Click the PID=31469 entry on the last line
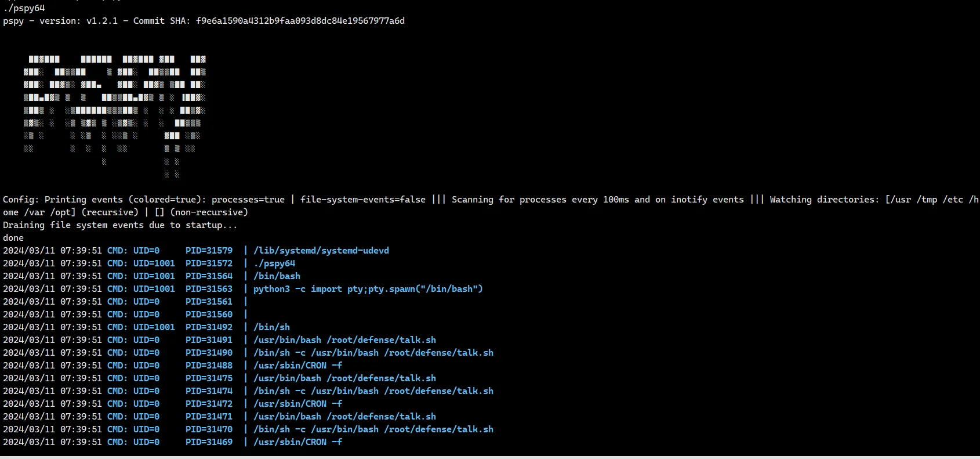980x459 pixels. click(x=209, y=442)
